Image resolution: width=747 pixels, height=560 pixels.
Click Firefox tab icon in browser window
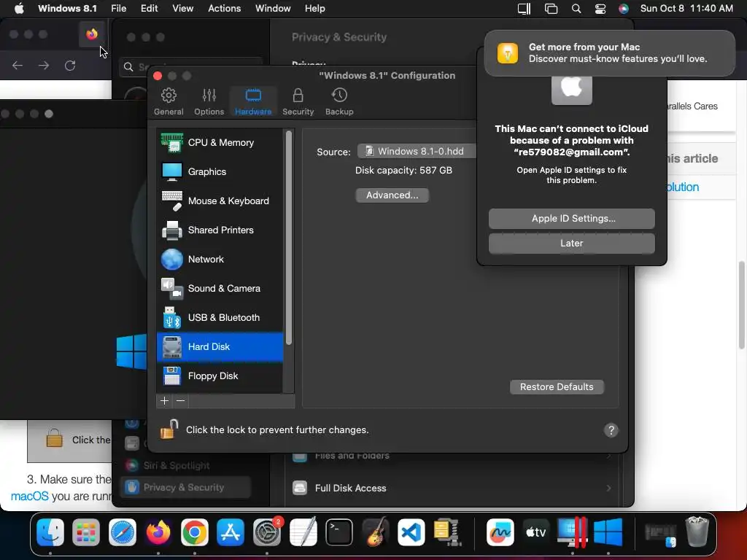coord(92,34)
